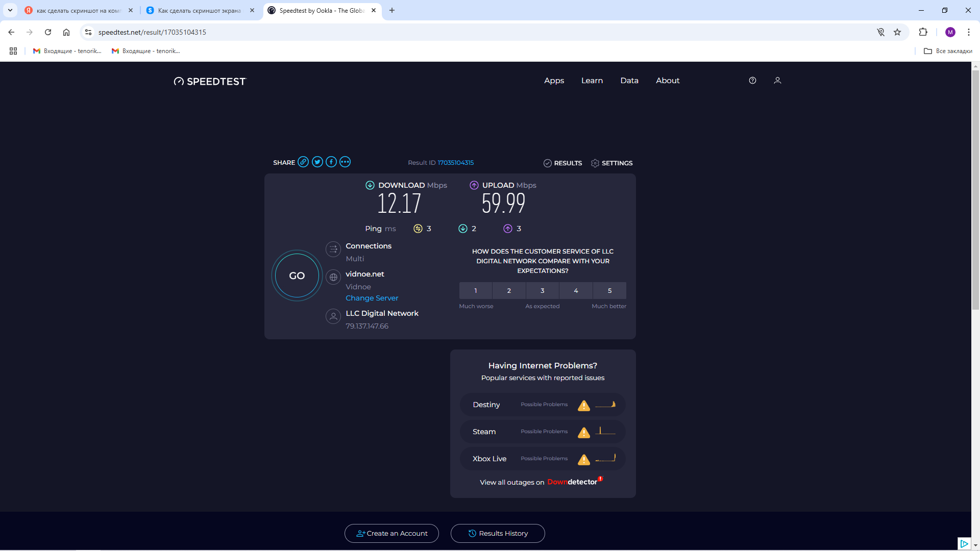Click the Connections icon
980x551 pixels.
tap(333, 249)
